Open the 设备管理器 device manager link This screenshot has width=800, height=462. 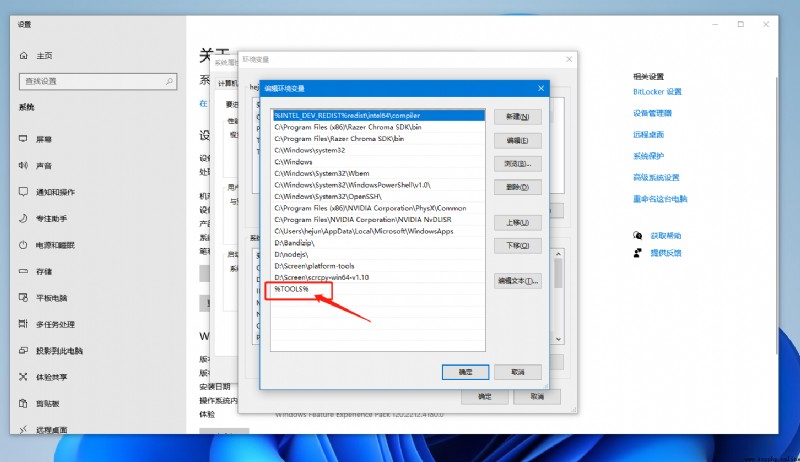pos(652,113)
